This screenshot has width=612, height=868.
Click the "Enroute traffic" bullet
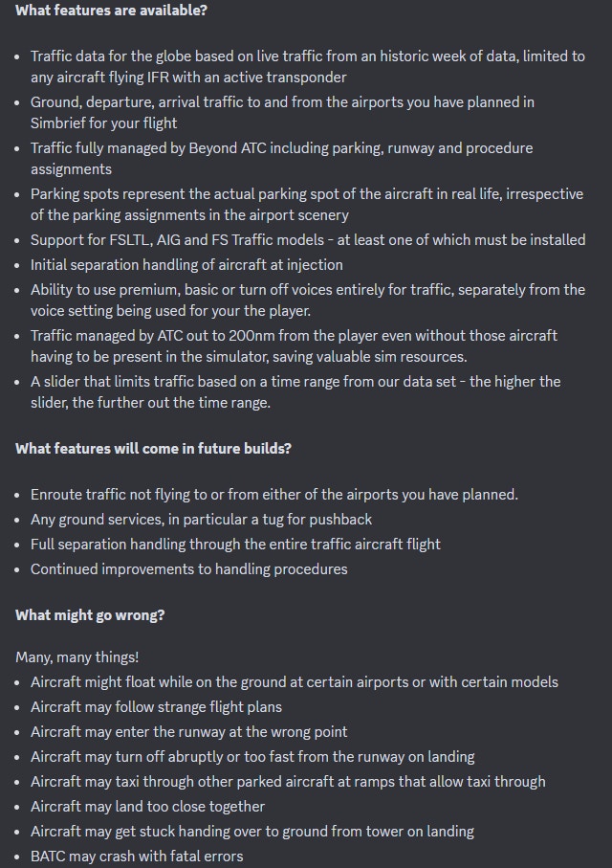point(273,495)
